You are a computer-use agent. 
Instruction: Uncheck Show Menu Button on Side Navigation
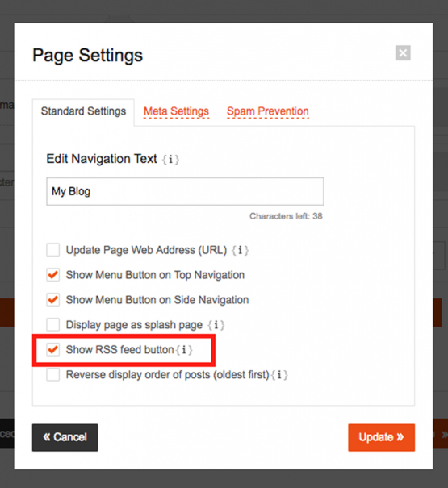click(x=53, y=300)
